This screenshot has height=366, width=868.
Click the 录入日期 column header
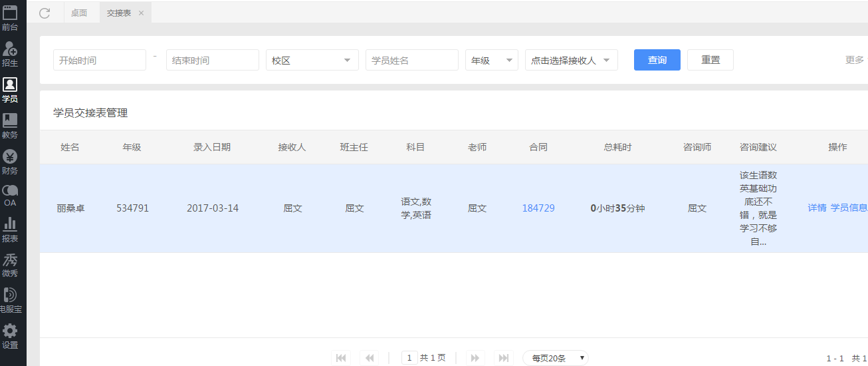212,147
